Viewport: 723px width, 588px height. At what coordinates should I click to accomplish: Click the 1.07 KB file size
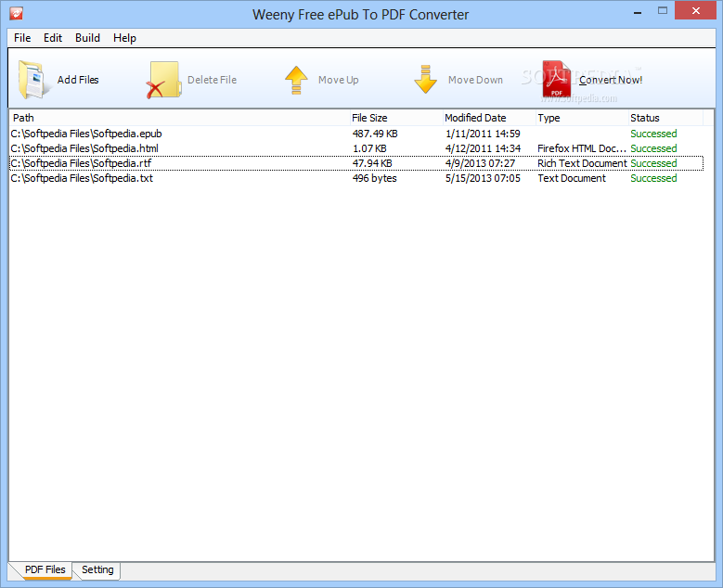(x=369, y=148)
